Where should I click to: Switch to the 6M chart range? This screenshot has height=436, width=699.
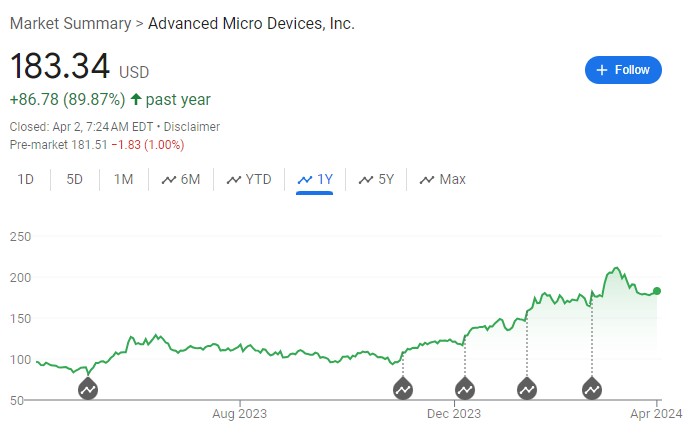pos(181,180)
